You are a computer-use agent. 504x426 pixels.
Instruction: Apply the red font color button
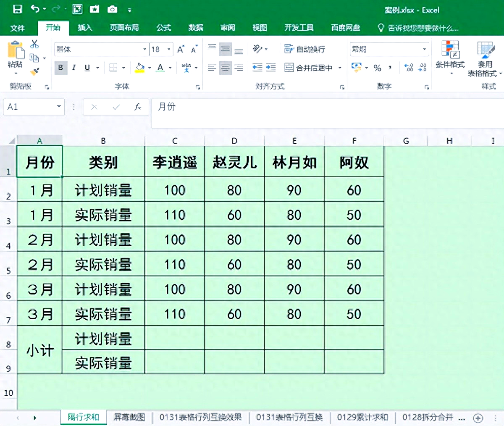(160, 68)
